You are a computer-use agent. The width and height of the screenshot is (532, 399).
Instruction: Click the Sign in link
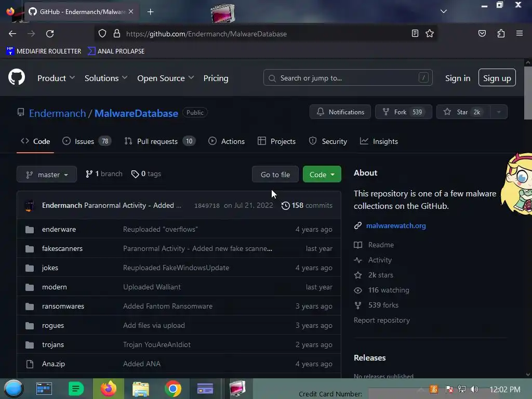[x=458, y=78]
